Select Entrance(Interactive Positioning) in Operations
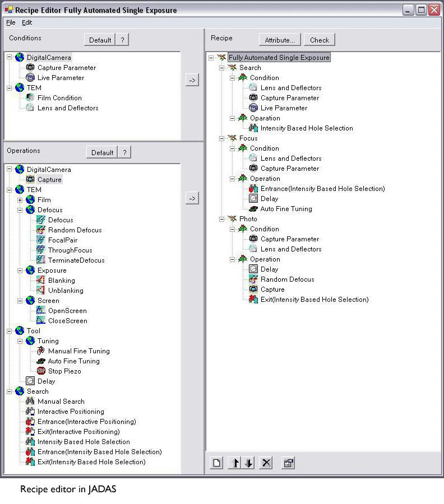Screen dimensions: 444x504 pyautogui.click(x=86, y=421)
